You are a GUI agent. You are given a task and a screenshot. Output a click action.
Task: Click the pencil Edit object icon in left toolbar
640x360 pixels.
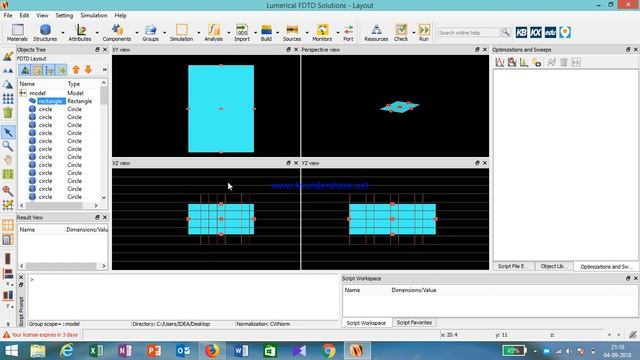8,56
